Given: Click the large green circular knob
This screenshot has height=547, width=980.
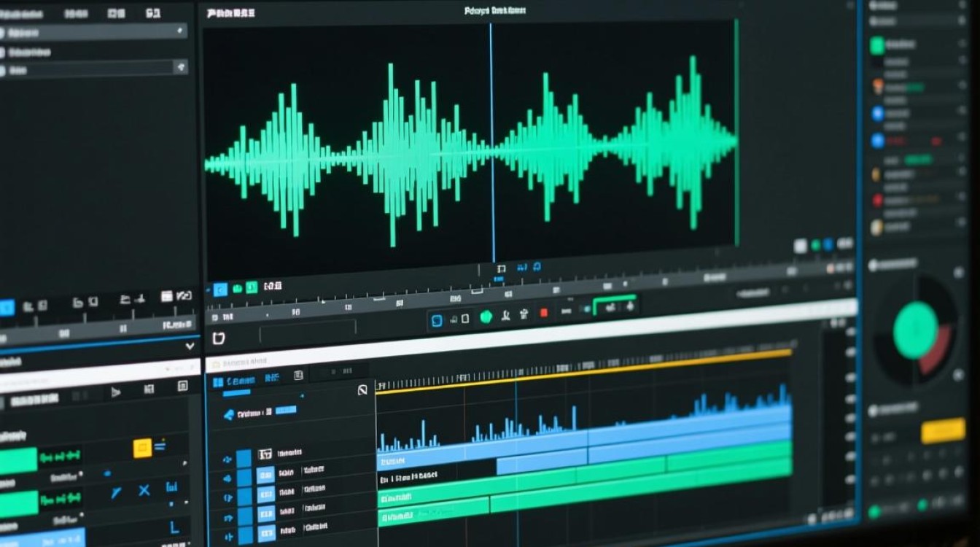Looking at the screenshot, I should click(x=915, y=330).
